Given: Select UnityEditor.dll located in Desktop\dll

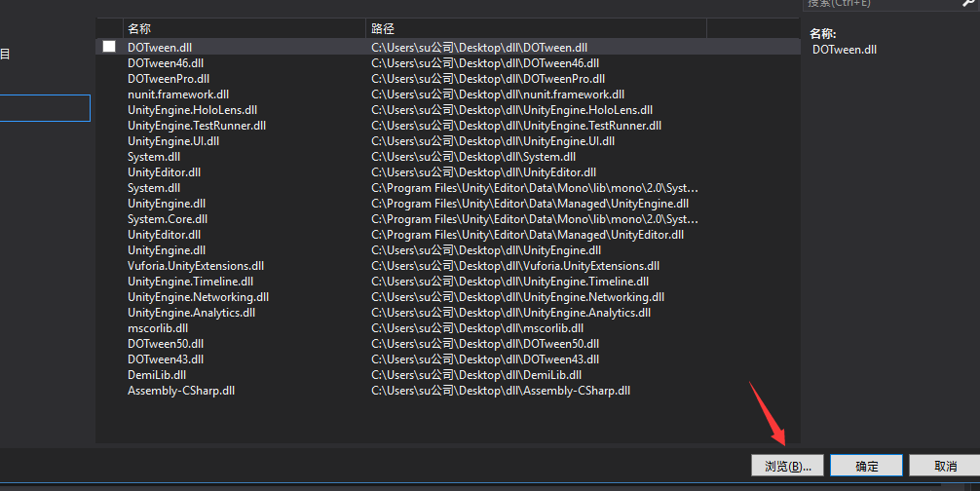Looking at the screenshot, I should tap(448, 172).
